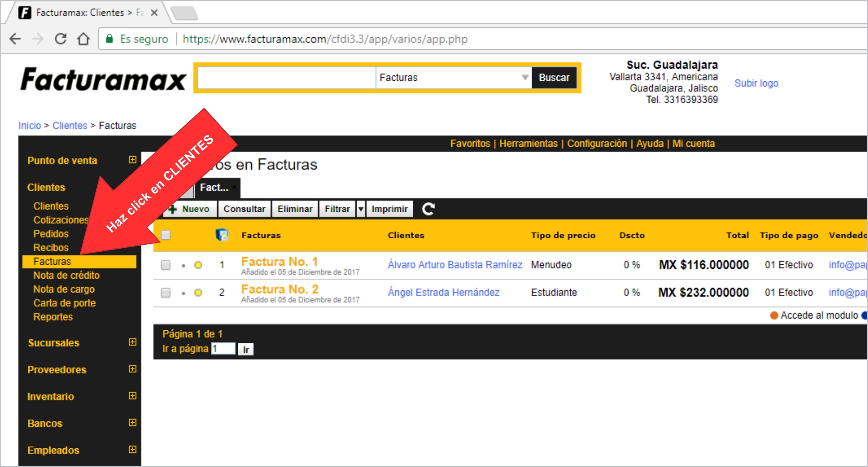Open the Facturas search category dropdown

pyautogui.click(x=453, y=78)
